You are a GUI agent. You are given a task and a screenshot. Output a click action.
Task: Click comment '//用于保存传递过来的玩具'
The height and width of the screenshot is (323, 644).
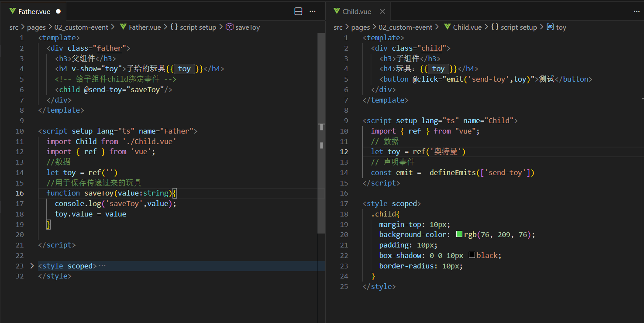coord(94,183)
